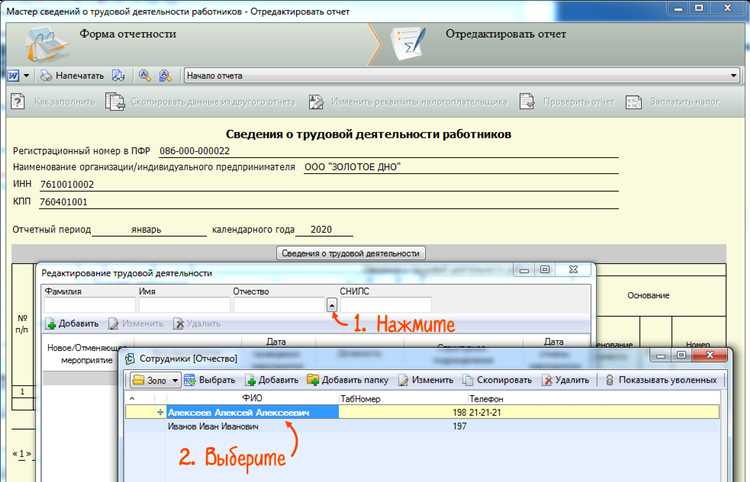The image size is (750, 482).
Task: Click Заплатить налог button
Action: click(673, 101)
